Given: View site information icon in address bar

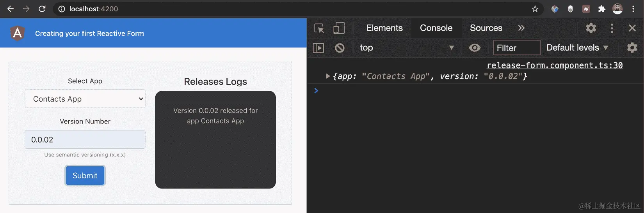Looking at the screenshot, I should point(61,9).
